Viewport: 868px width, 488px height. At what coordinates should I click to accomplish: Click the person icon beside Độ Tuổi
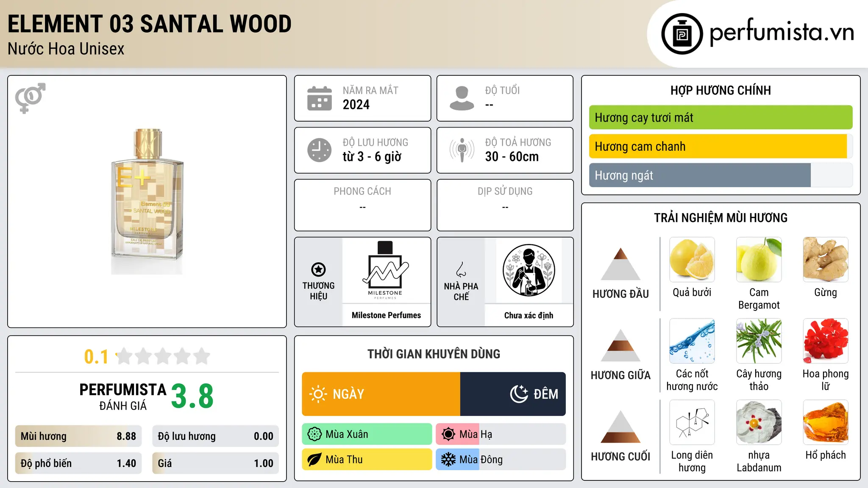point(462,98)
